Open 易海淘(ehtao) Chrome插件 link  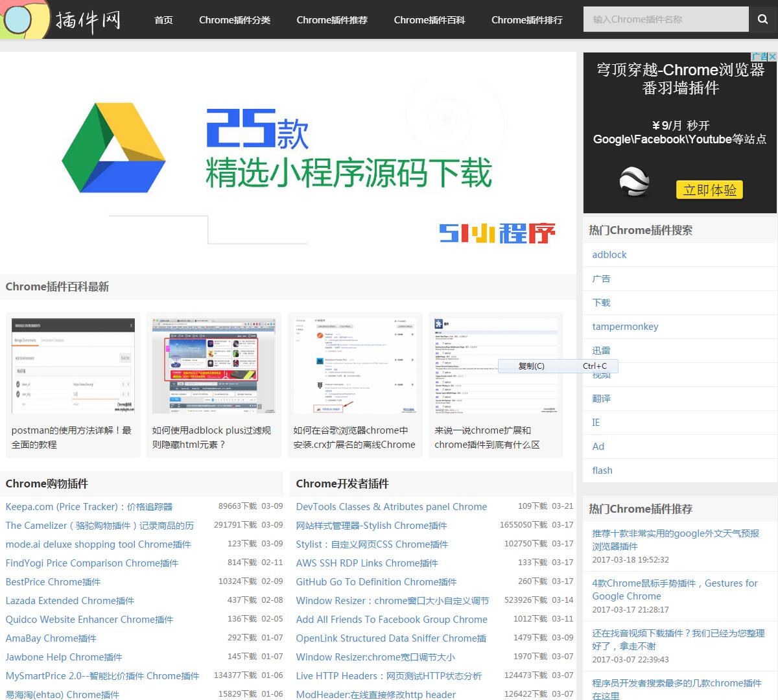(x=62, y=695)
